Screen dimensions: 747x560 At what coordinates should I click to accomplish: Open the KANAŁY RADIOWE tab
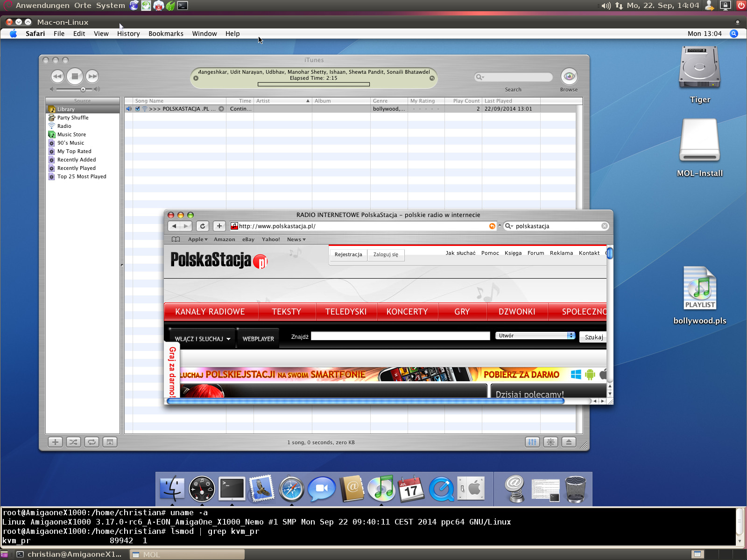[x=210, y=312]
